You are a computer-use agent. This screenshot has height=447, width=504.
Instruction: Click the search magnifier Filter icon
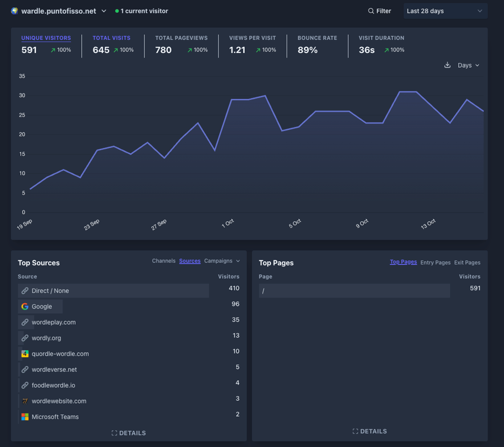(x=371, y=11)
